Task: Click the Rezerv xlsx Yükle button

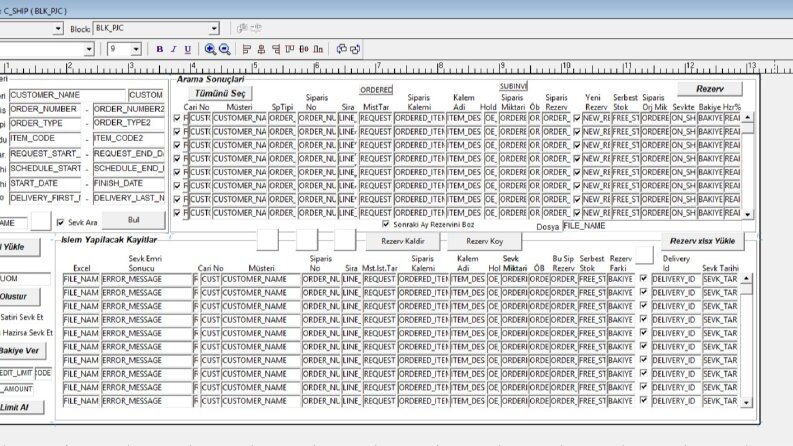Action: 702,241
